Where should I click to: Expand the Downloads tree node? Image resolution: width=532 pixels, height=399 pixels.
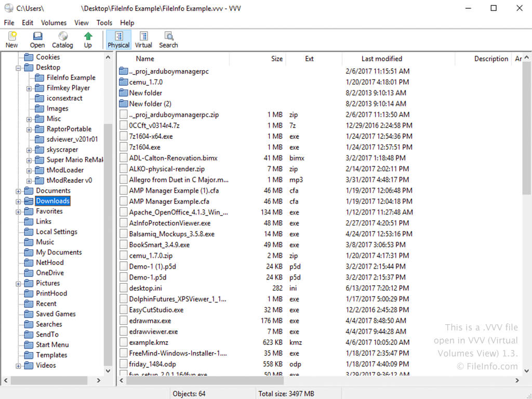[18, 202]
